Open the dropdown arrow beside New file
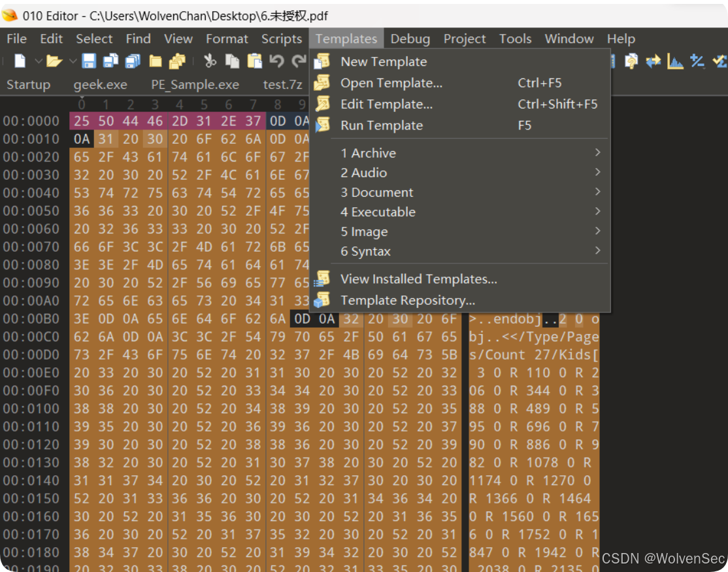The width and height of the screenshot is (728, 572). pyautogui.click(x=39, y=61)
